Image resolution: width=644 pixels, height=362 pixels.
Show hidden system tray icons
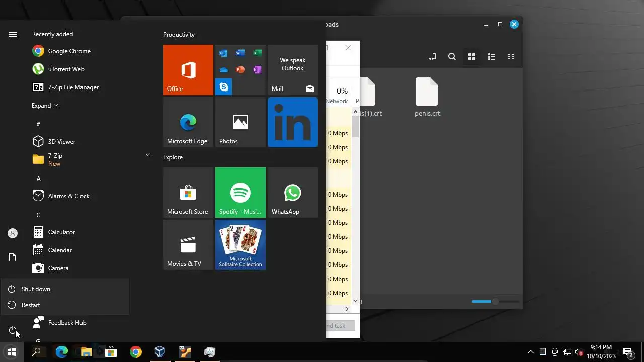pos(531,352)
